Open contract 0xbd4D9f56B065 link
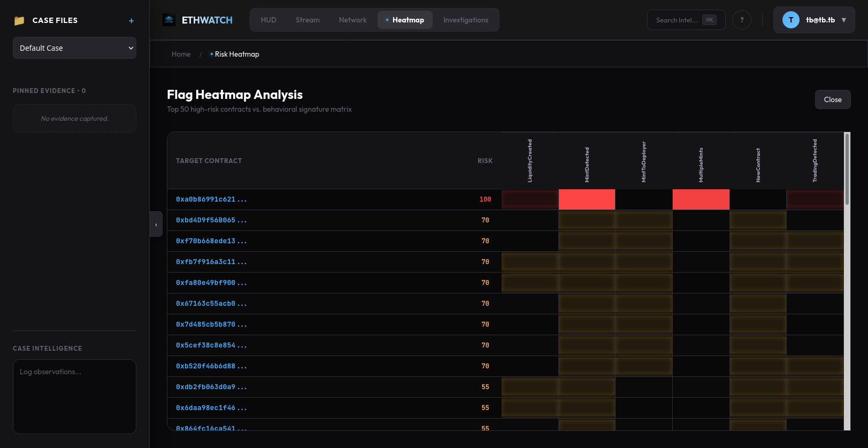The height and width of the screenshot is (448, 868). coord(211,220)
